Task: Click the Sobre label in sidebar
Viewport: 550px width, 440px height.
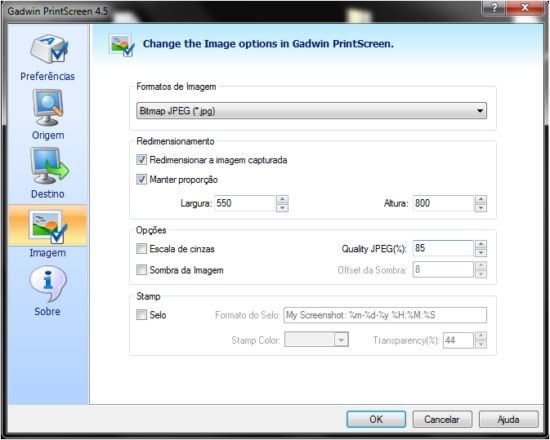Action: coord(47,311)
